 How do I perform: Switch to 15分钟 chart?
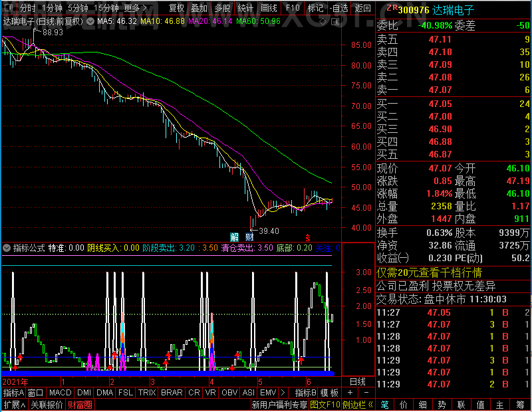click(x=106, y=7)
